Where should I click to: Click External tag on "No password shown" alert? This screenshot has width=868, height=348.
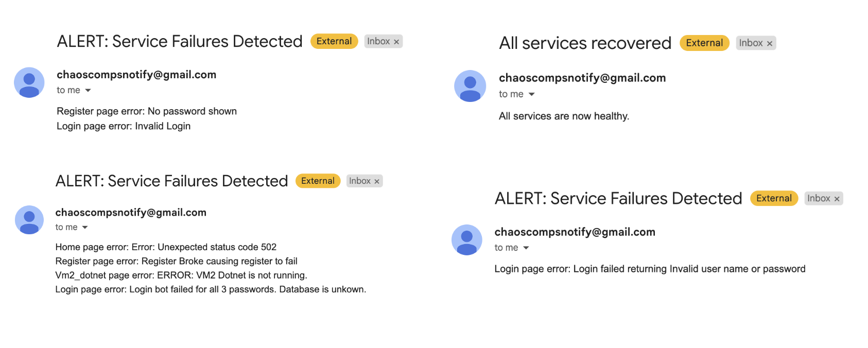(x=334, y=42)
